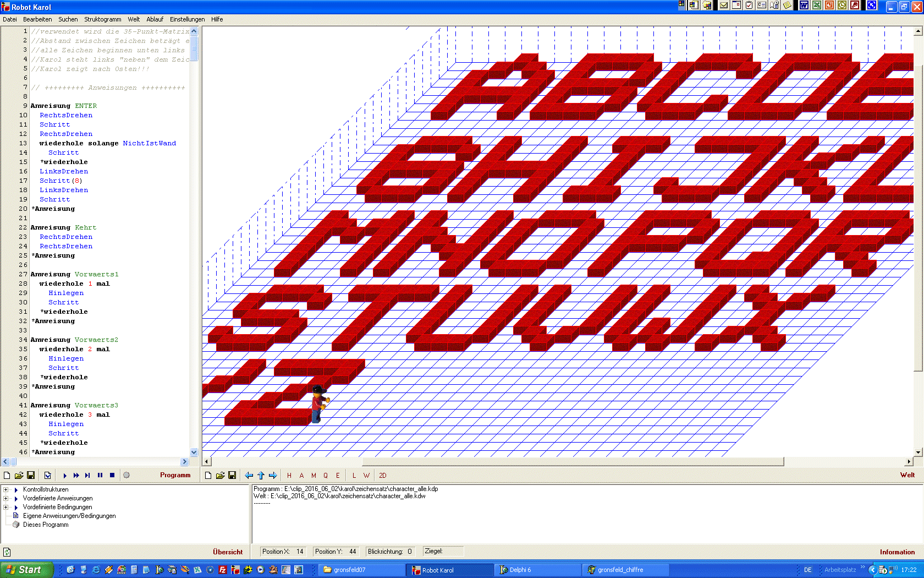
Task: Click the M (Marke setzen) toolbar button
Action: [313, 476]
